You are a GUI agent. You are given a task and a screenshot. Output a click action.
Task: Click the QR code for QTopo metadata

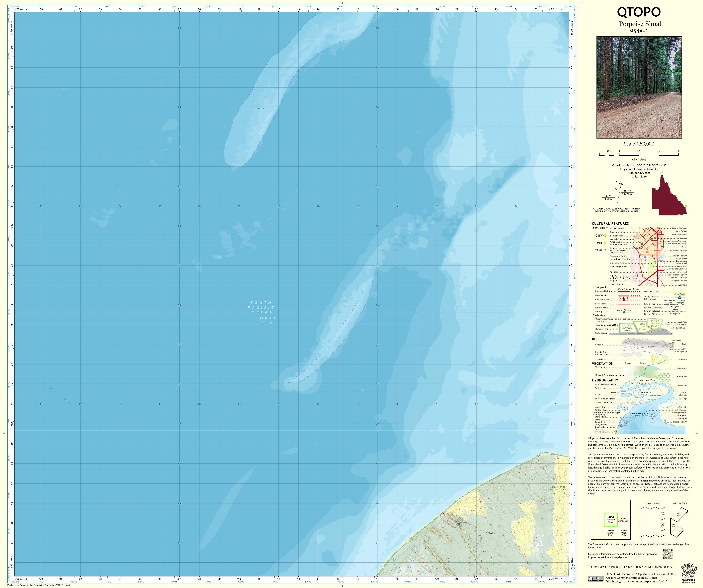(x=667, y=554)
